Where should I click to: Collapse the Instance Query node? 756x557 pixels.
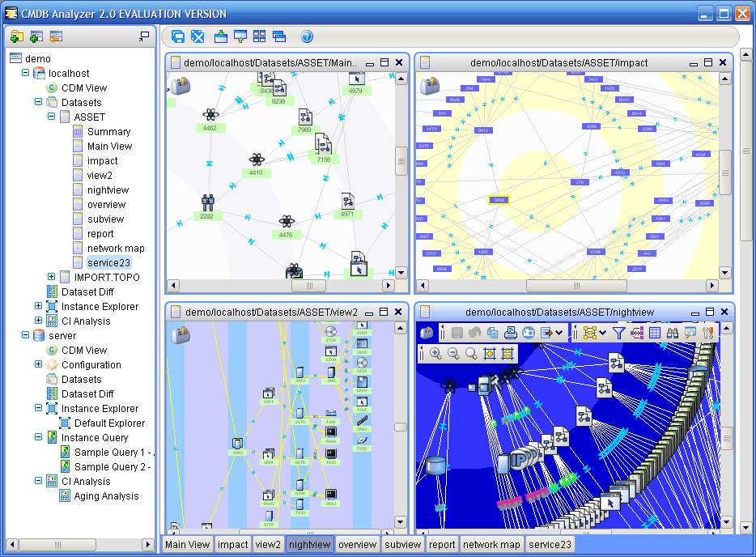pos(39,437)
